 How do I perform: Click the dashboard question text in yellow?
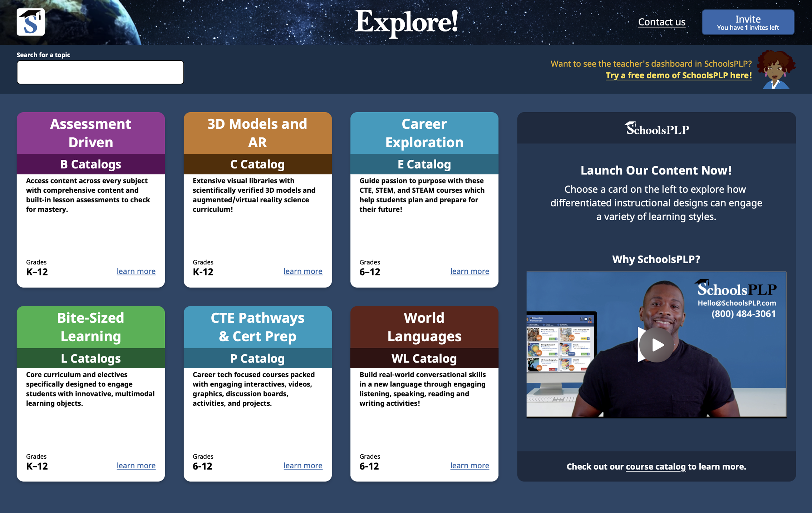pos(651,64)
